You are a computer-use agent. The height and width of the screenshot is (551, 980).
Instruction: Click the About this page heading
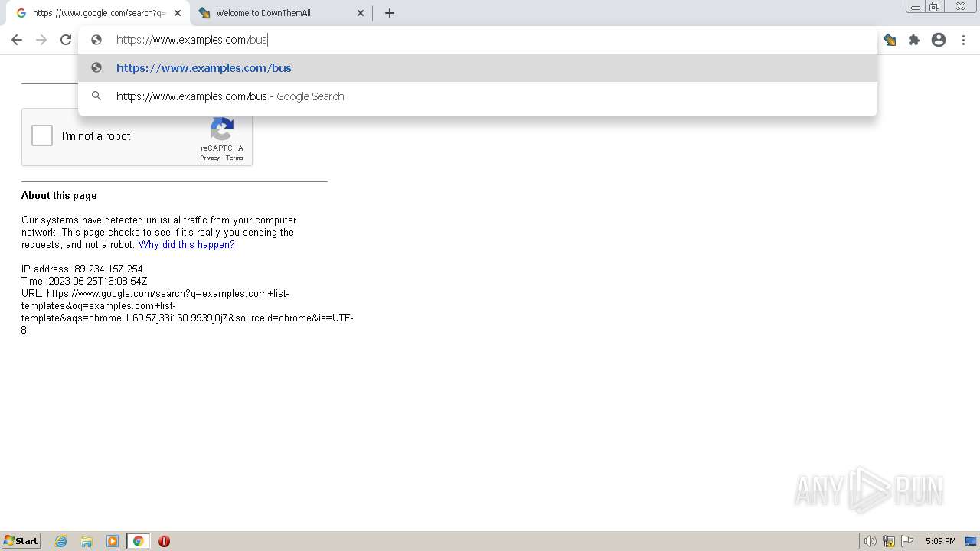tap(59, 196)
